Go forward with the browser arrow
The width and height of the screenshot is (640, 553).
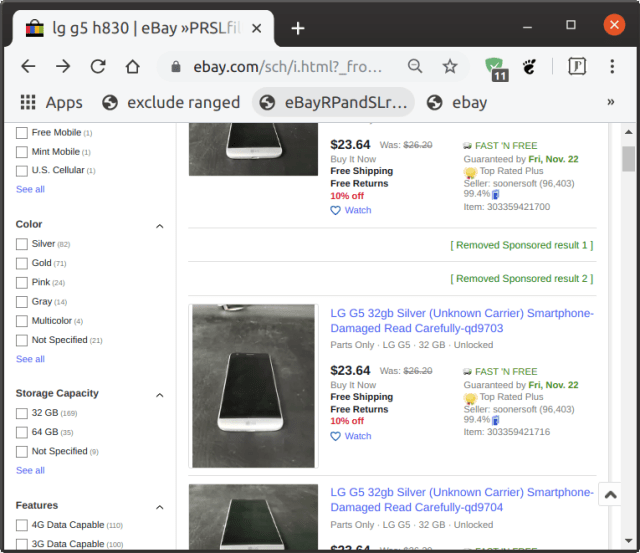[63, 66]
